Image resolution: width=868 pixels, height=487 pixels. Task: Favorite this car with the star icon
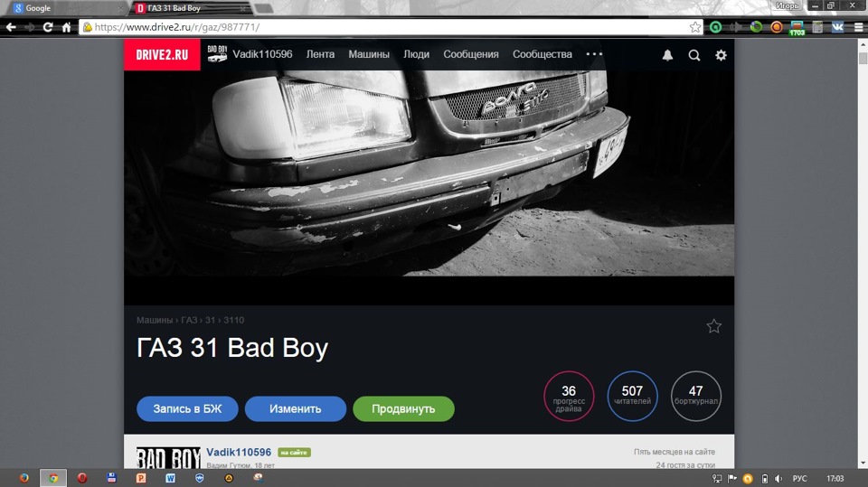tap(714, 326)
